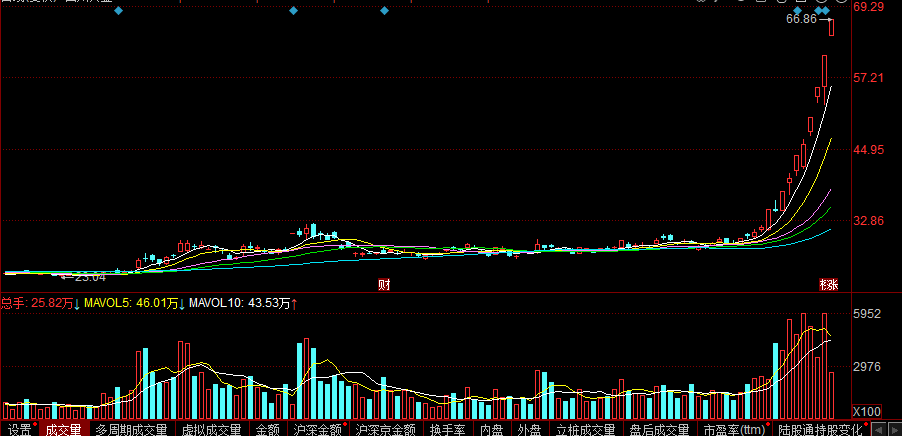Image resolution: width=902 pixels, height=436 pixels.
Task: Select the 内盘 tab
Action: click(x=492, y=429)
